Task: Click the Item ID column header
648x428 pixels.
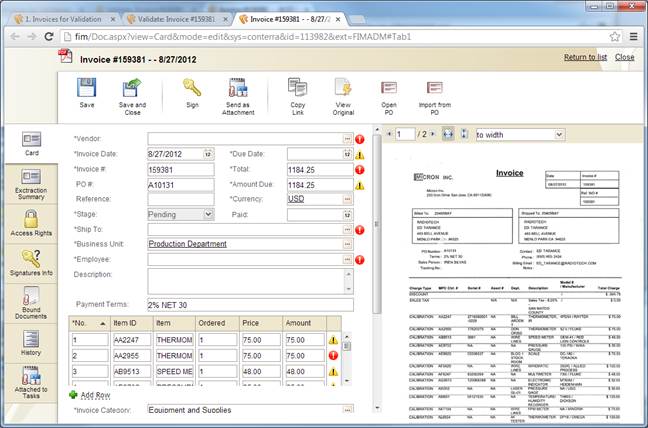Action: click(131, 323)
